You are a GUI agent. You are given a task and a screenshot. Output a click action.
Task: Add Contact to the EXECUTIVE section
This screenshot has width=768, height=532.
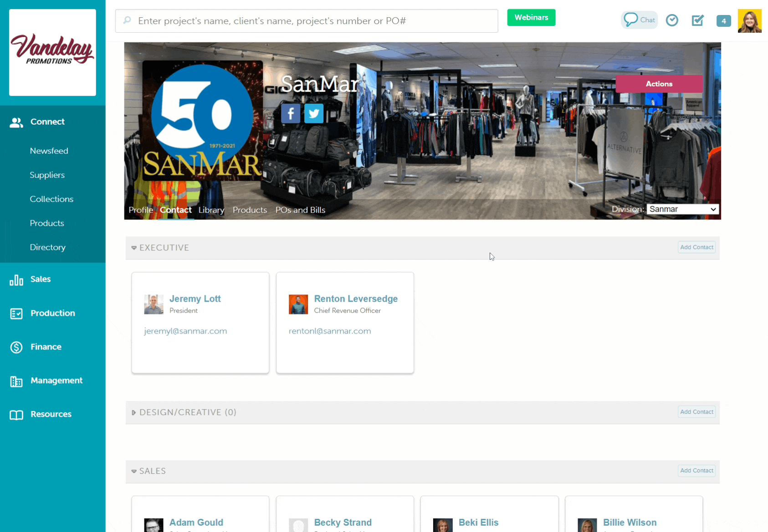tap(696, 248)
